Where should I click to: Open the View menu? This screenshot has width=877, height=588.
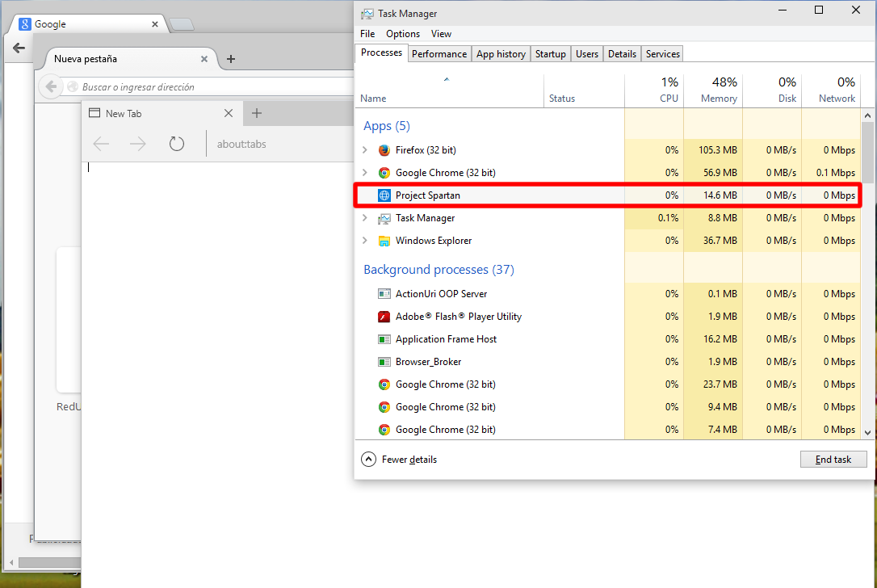click(x=441, y=34)
